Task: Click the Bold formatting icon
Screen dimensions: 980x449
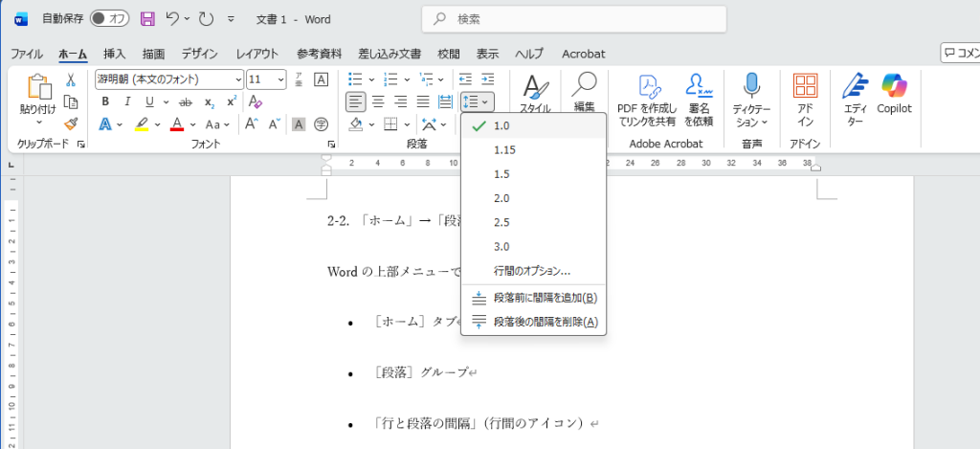Action: 104,101
